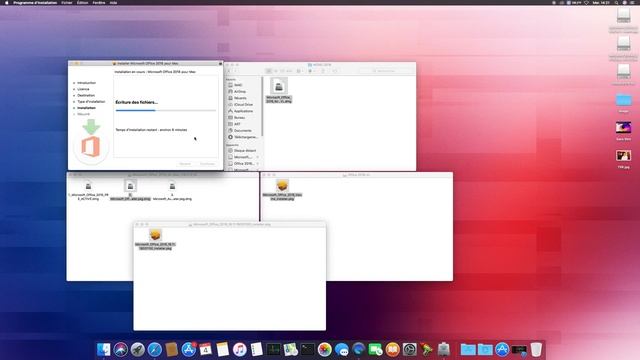Open FaceTime icon in the Dock
Screen dimensions: 640x360
376,349
